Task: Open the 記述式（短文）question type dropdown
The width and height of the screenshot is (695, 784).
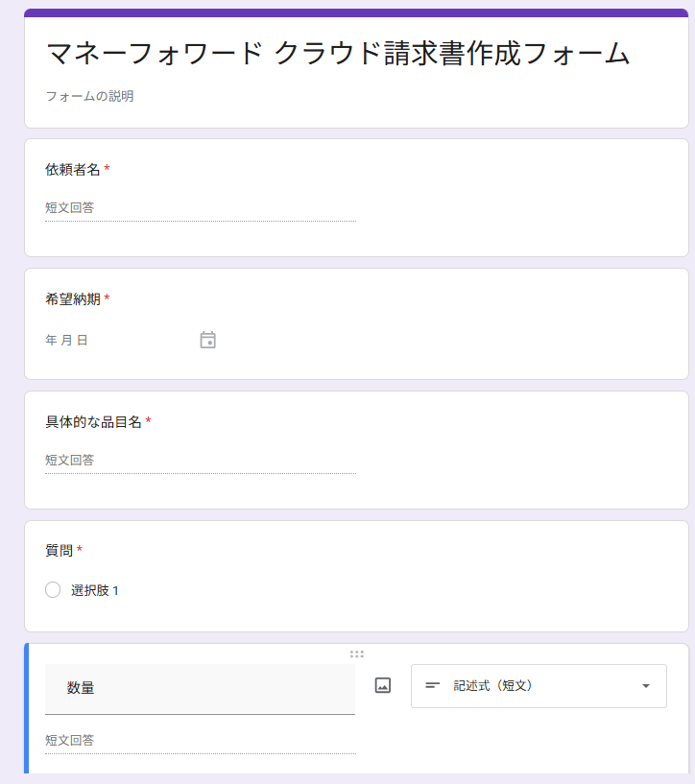Action: pyautogui.click(x=539, y=686)
